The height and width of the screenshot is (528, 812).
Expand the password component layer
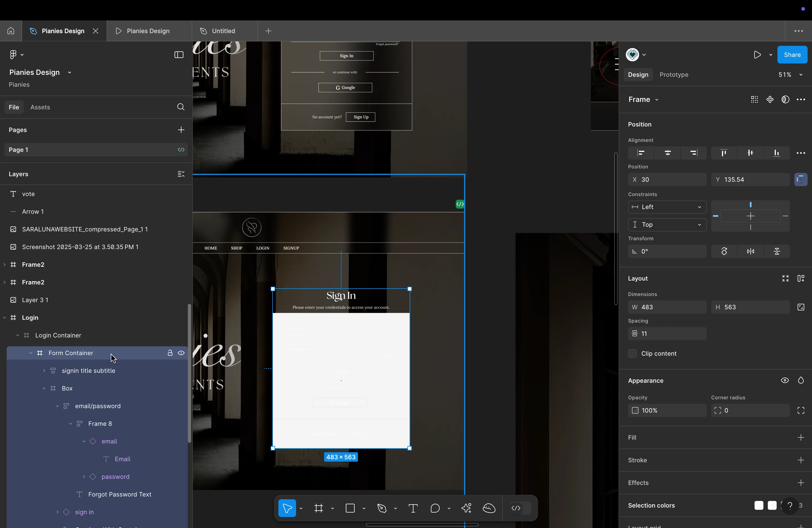[84, 477]
